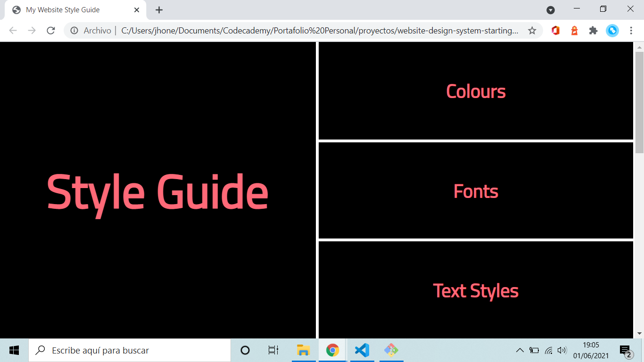The width and height of the screenshot is (644, 362).
Task: Close the Chrome window
Action: pyautogui.click(x=630, y=9)
